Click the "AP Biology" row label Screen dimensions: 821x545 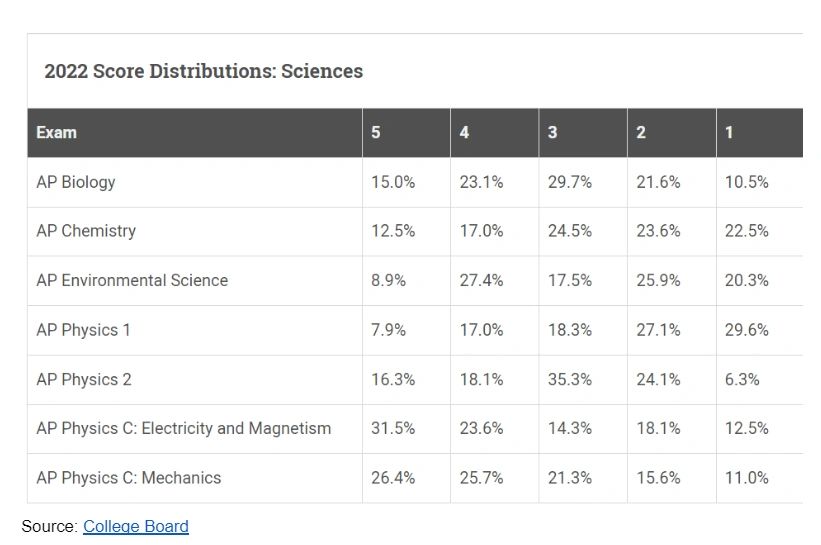76,182
